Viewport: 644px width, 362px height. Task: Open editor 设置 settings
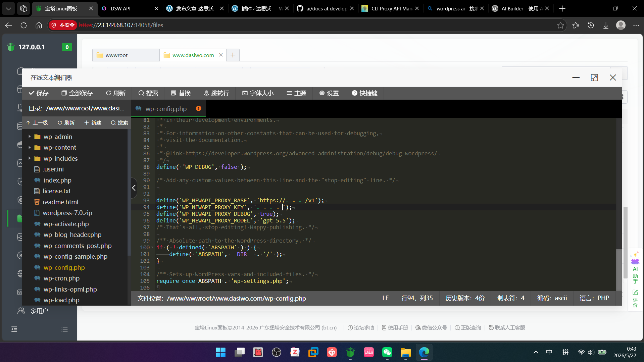tap(329, 93)
